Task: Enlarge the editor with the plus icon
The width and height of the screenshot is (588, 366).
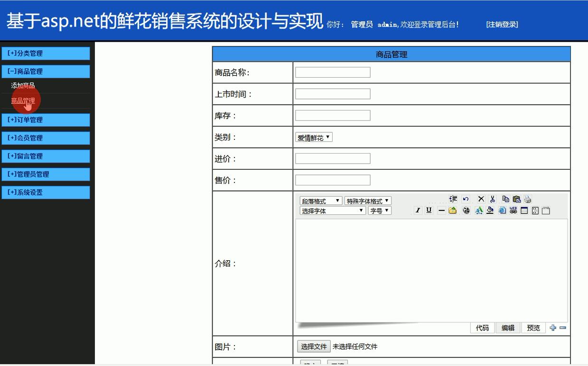Action: pyautogui.click(x=553, y=328)
